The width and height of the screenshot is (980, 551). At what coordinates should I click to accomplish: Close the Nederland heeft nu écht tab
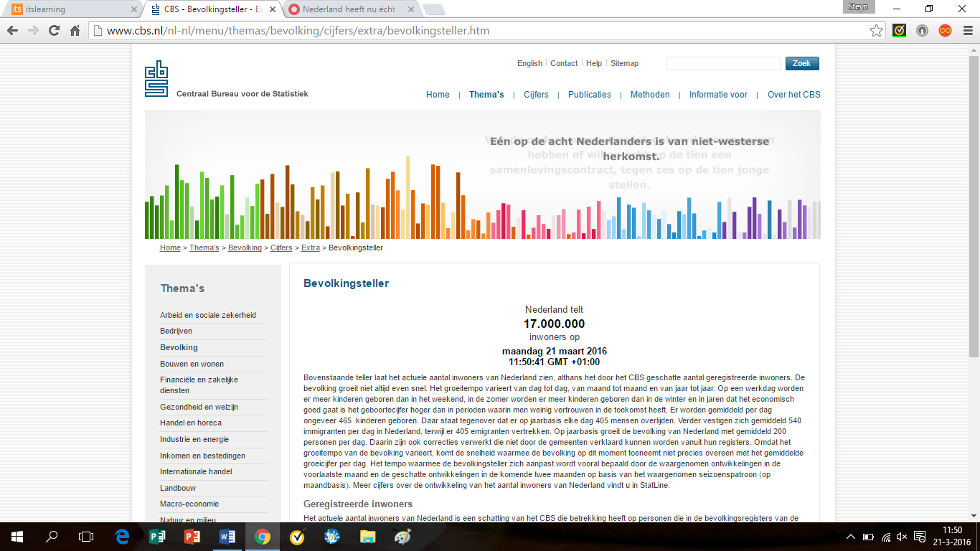tap(410, 10)
